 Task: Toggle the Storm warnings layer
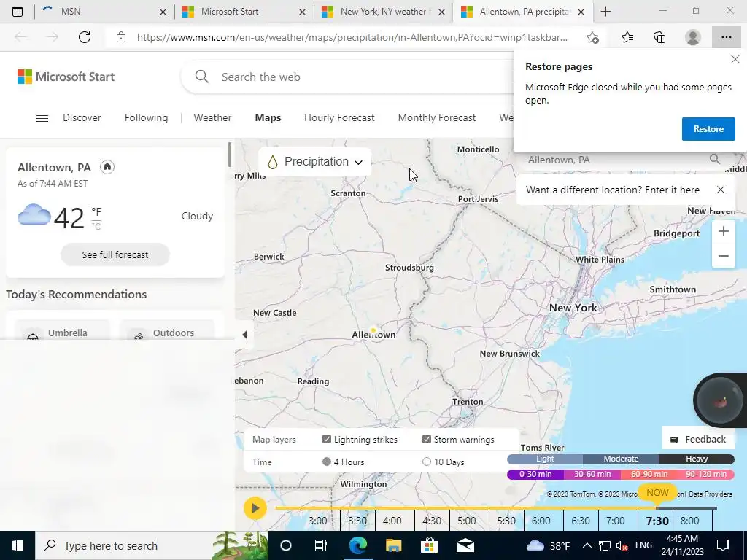coord(426,439)
